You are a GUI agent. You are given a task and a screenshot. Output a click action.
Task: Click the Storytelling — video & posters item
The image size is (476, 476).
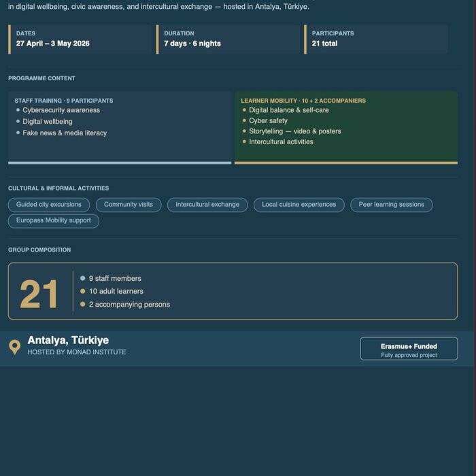(294, 131)
